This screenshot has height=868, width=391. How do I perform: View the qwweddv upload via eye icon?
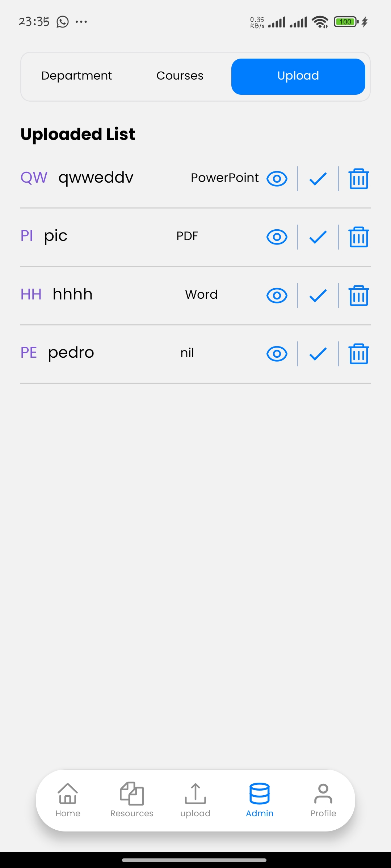pyautogui.click(x=277, y=179)
